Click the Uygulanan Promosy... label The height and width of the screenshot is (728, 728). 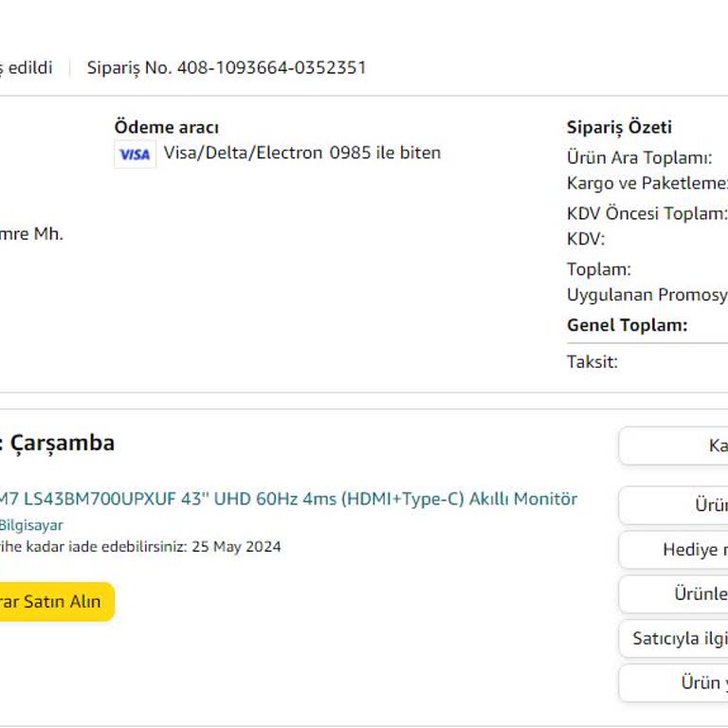click(x=647, y=295)
